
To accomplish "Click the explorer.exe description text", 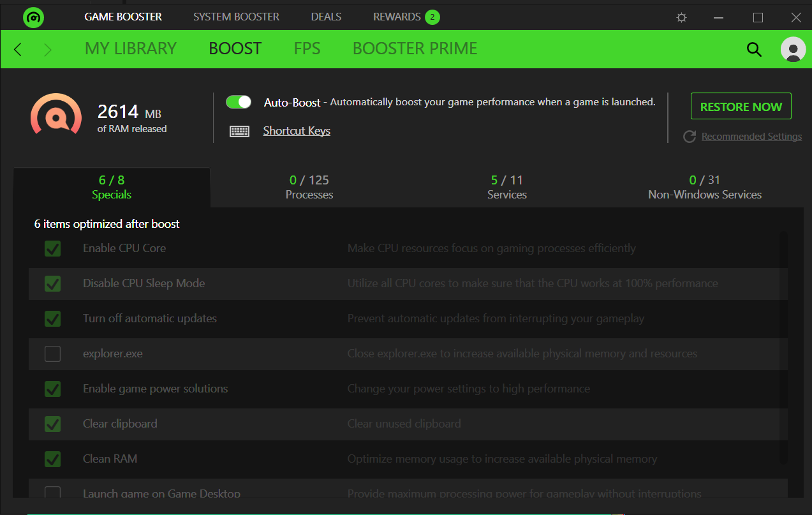I will click(x=522, y=354).
